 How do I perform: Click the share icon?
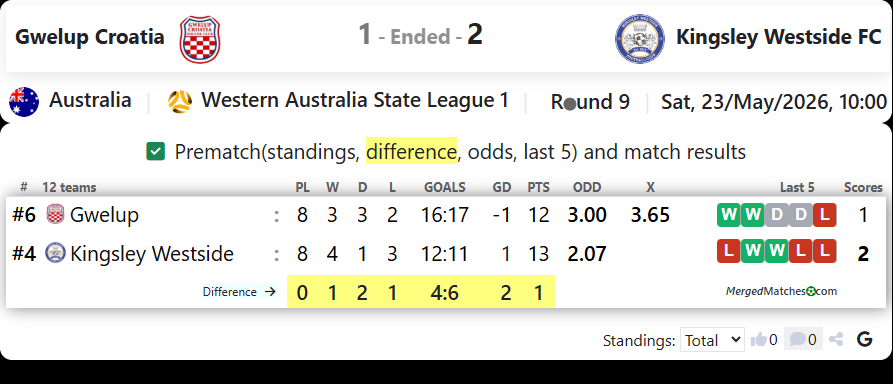(836, 340)
